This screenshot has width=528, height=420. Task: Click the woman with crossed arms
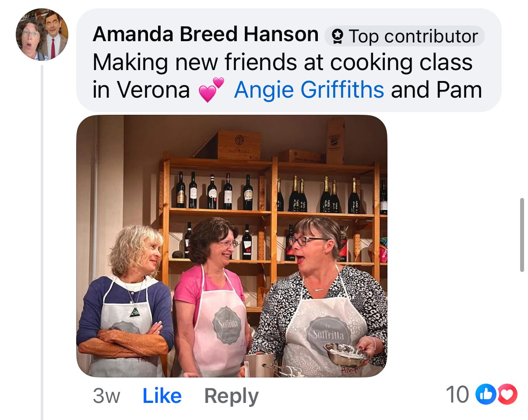[125, 302]
